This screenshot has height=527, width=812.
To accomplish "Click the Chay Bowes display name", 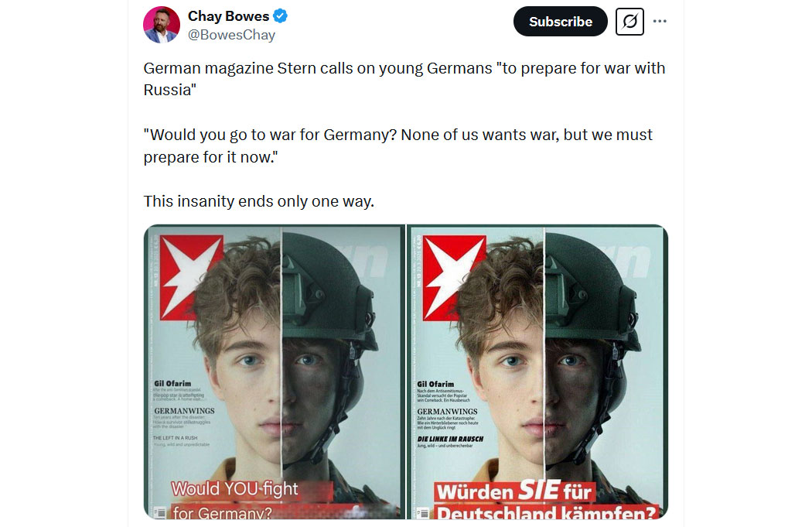I will [x=228, y=16].
